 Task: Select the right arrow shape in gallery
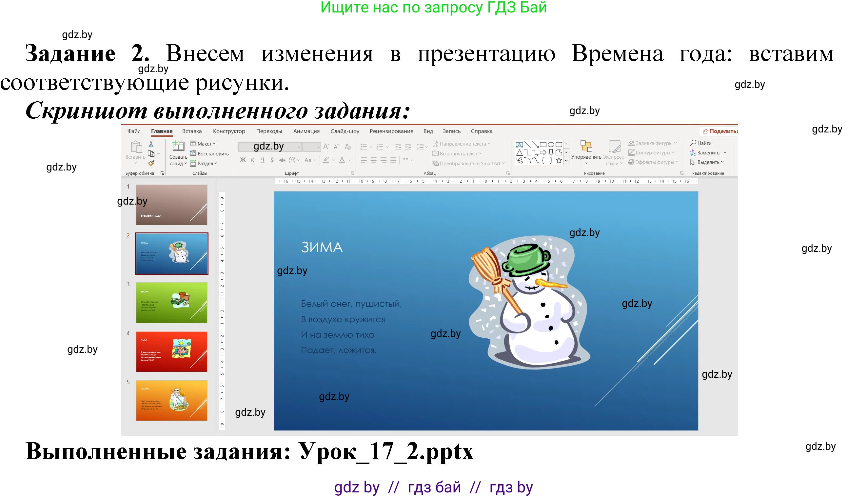click(x=543, y=152)
